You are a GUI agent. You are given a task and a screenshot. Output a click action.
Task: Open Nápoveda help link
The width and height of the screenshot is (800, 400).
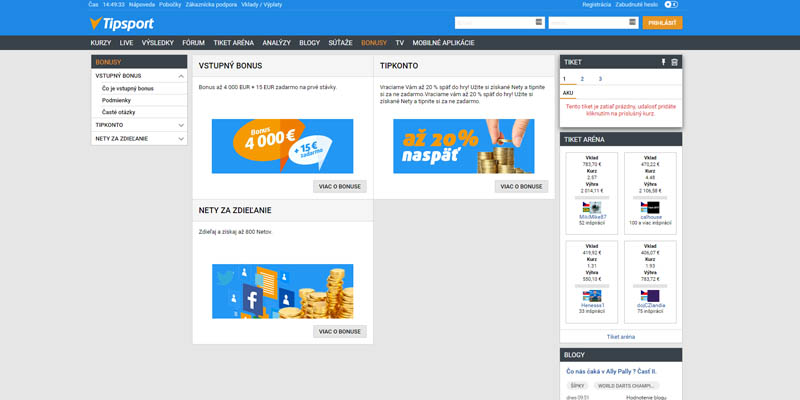point(142,5)
